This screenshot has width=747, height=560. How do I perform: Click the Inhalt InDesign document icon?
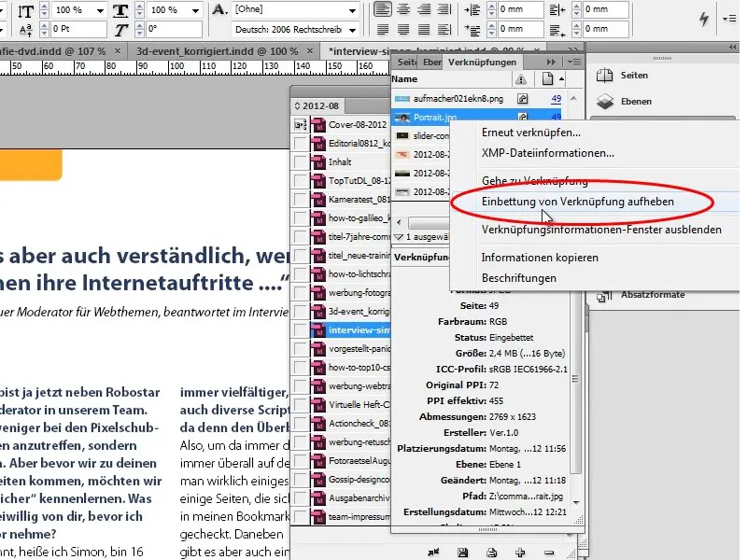click(x=317, y=161)
